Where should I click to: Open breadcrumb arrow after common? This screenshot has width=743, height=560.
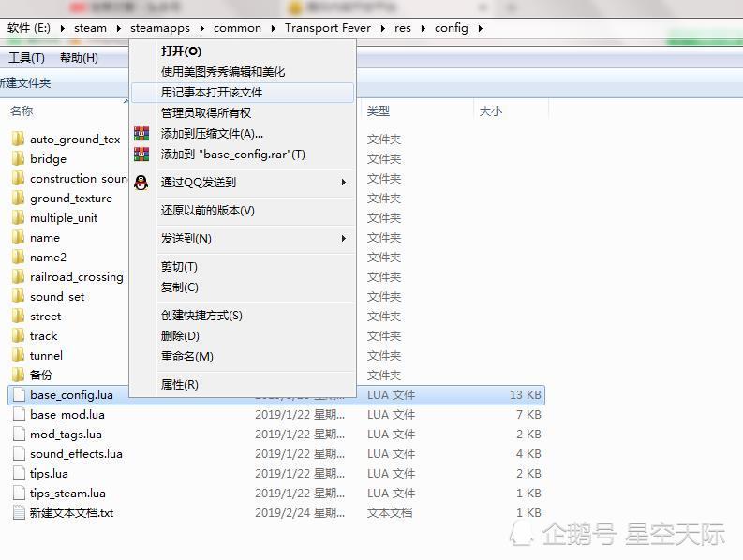tap(274, 28)
